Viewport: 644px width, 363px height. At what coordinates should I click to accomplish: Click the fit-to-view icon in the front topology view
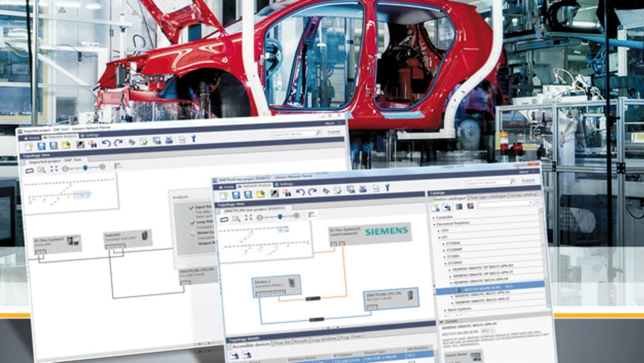(248, 217)
